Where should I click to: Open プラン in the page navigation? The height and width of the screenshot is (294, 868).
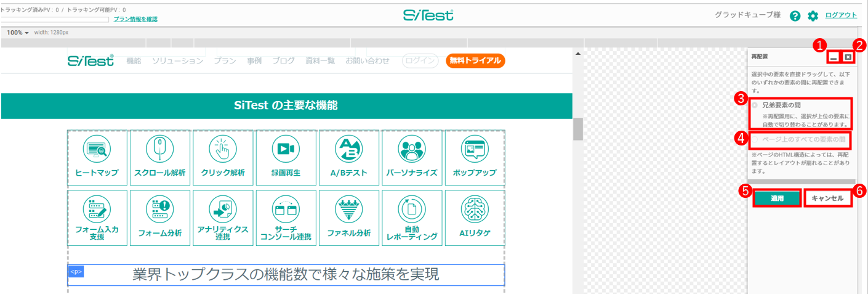225,60
